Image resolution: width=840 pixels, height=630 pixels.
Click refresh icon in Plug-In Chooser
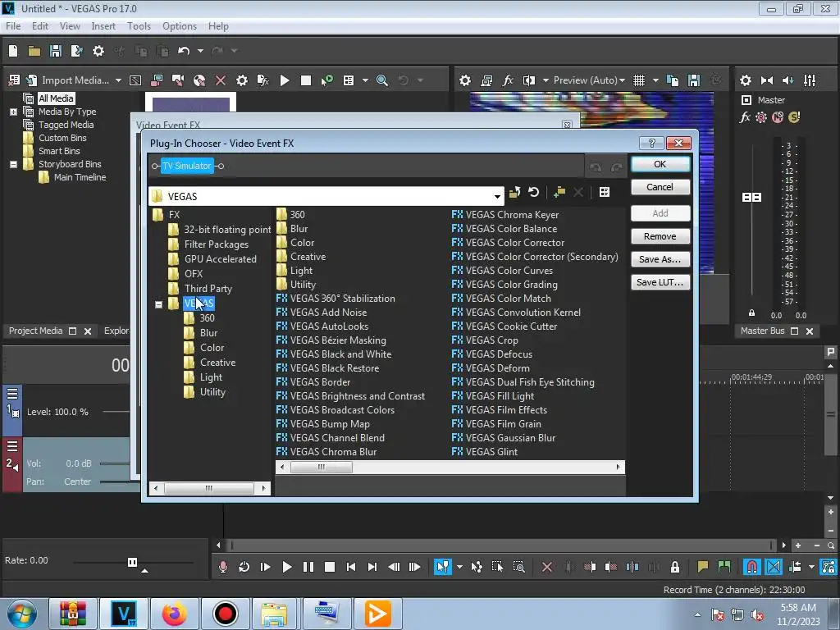click(x=533, y=192)
